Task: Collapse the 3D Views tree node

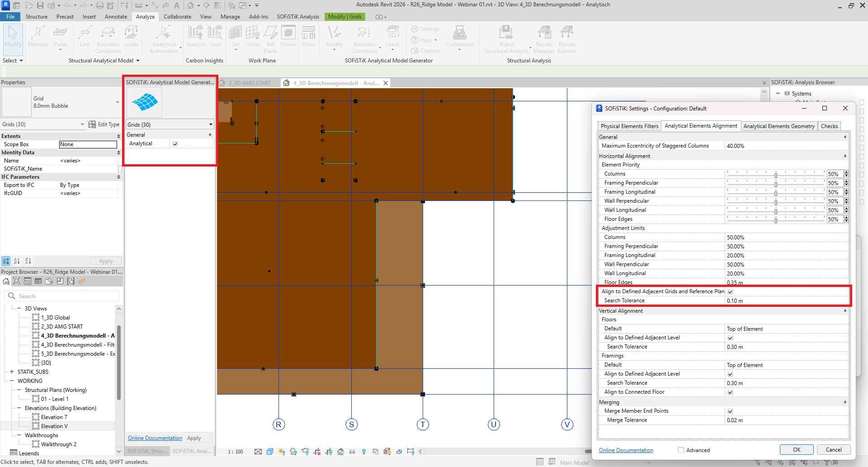Action: 19,308
